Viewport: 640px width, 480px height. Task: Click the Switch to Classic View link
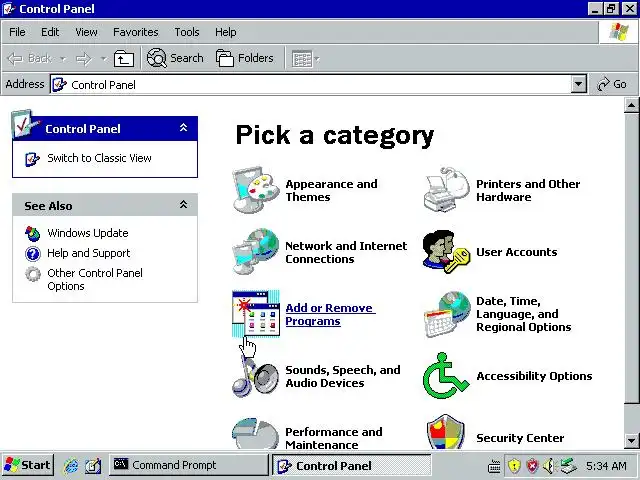[99, 158]
